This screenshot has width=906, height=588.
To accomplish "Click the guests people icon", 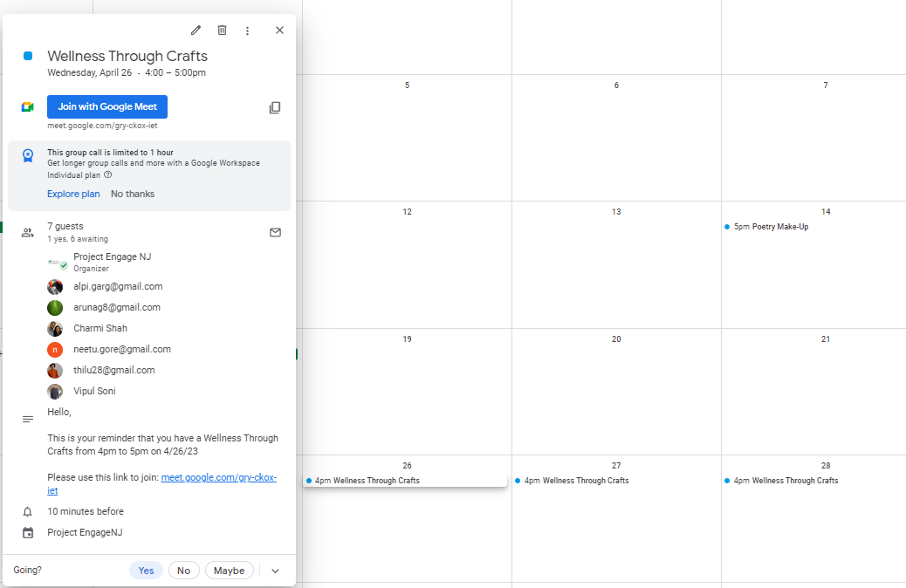I will 27,233.
